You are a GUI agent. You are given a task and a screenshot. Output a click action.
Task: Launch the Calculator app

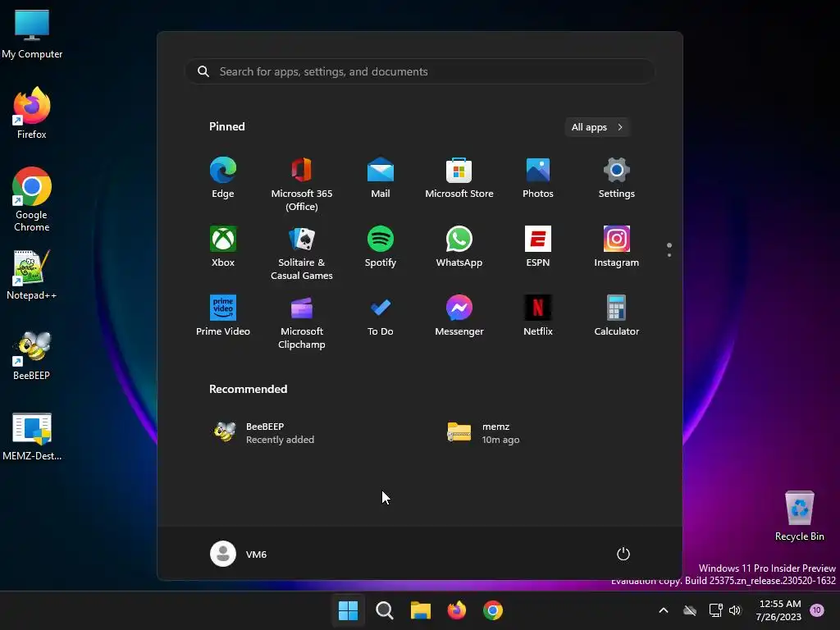(x=617, y=316)
